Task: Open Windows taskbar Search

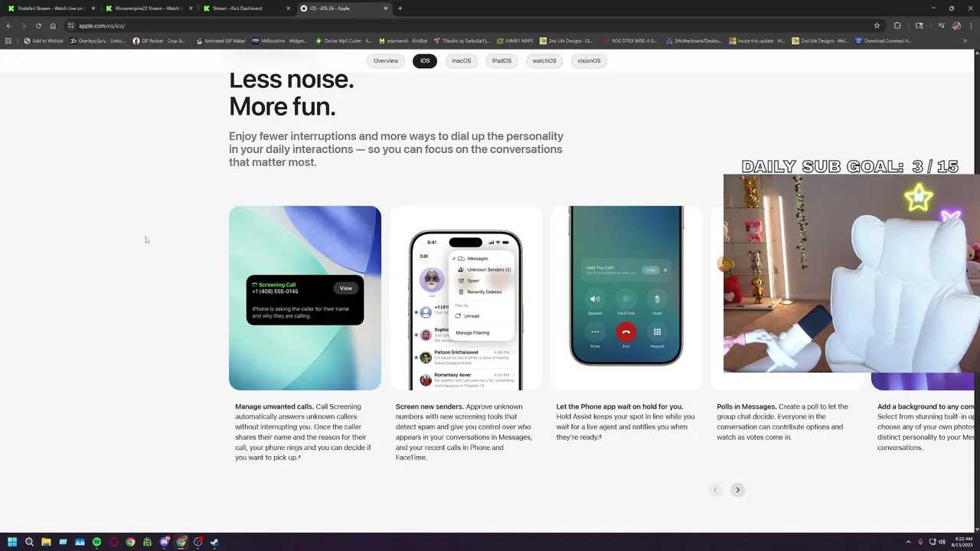Action: pos(29,542)
